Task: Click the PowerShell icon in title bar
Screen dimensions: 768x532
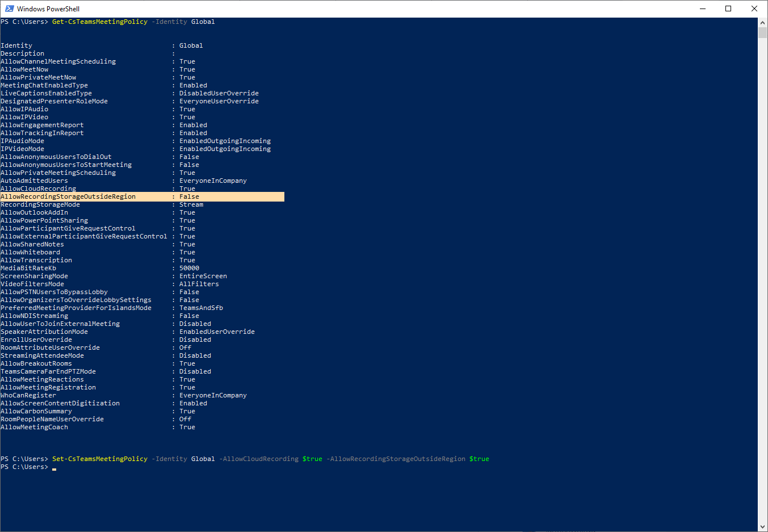Action: click(x=9, y=9)
